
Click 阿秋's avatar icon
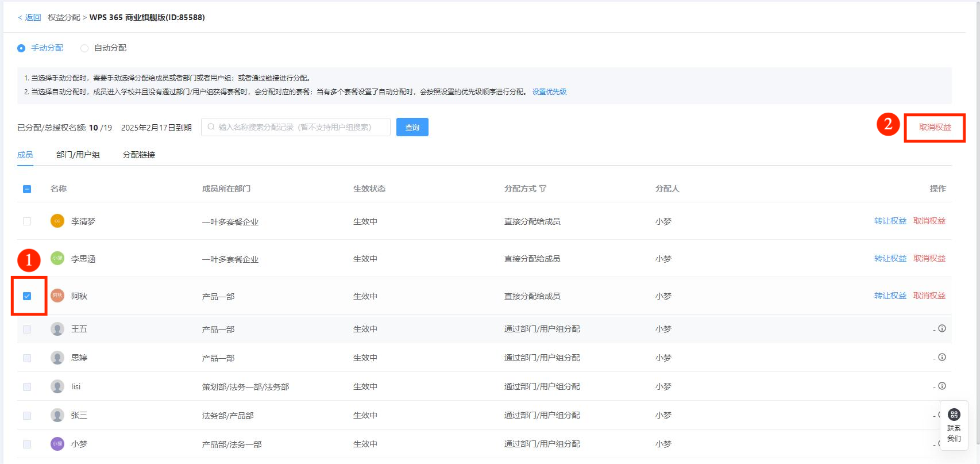tap(57, 296)
